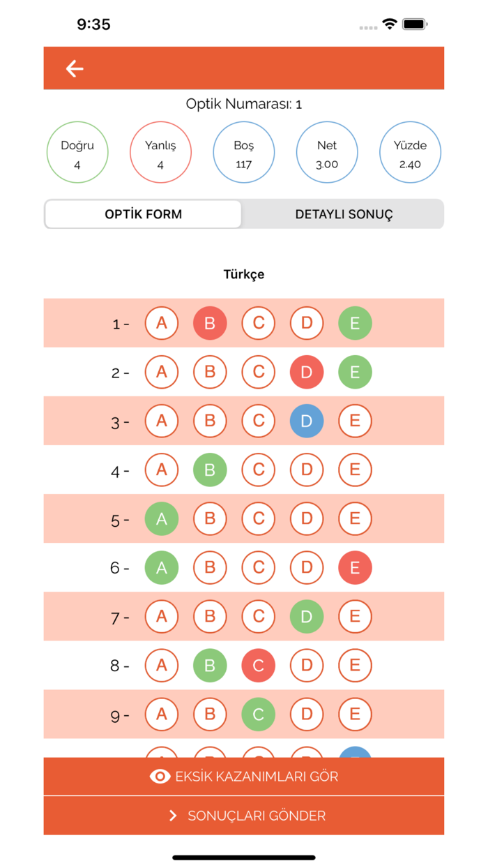This screenshot has height=868, width=488.
Task: Tap the Net score circle
Action: click(327, 153)
